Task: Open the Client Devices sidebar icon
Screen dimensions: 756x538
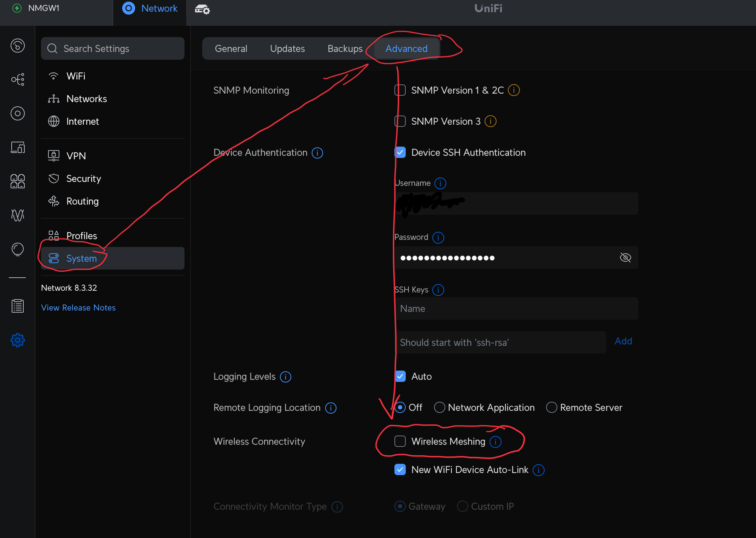Action: tap(17, 147)
